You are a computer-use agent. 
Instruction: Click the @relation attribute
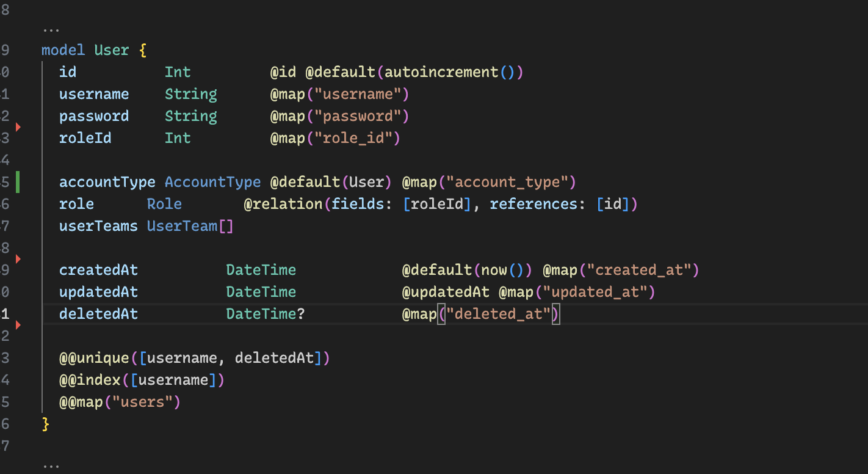coord(283,204)
